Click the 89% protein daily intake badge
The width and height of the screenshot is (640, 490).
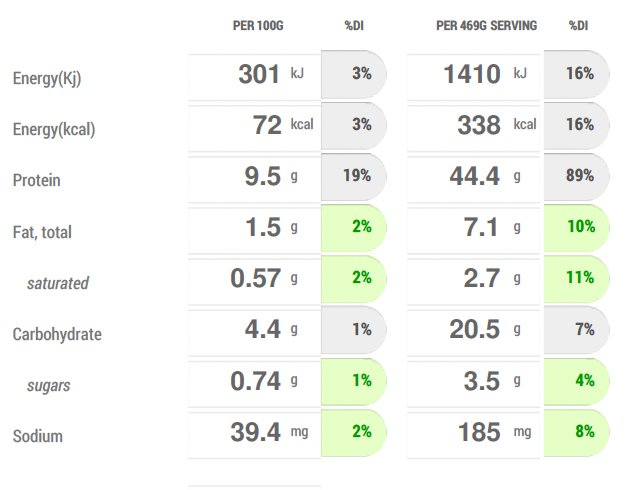579,176
